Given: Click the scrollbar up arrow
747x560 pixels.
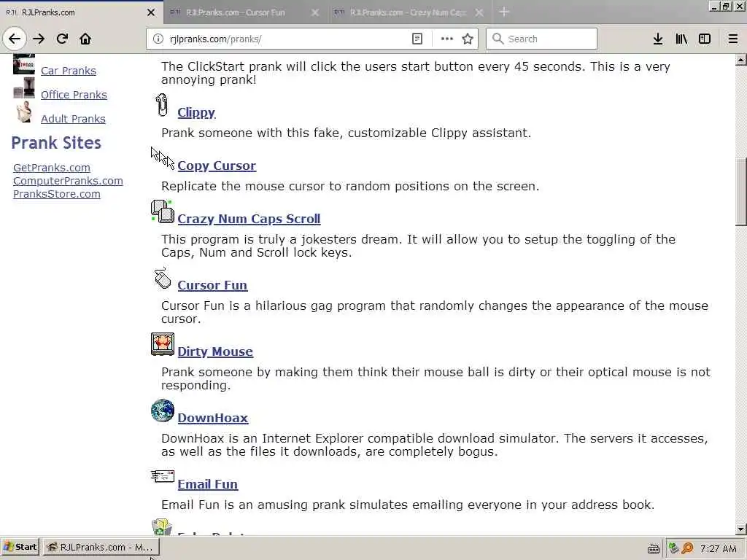Looking at the screenshot, I should click(741, 60).
